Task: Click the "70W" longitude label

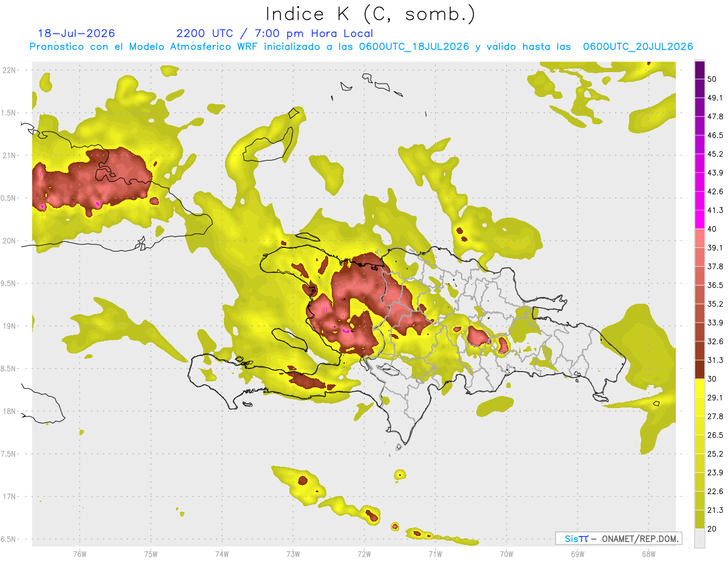Action: pyautogui.click(x=506, y=554)
